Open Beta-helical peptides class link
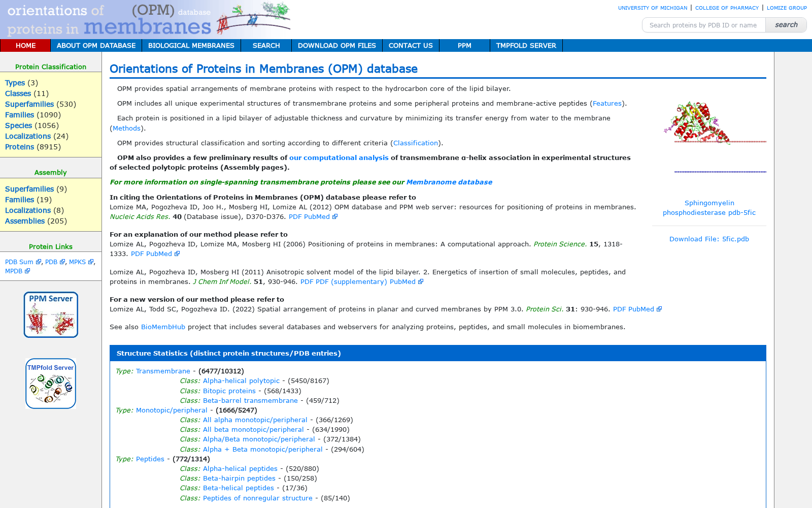This screenshot has height=508, width=812. coord(239,488)
